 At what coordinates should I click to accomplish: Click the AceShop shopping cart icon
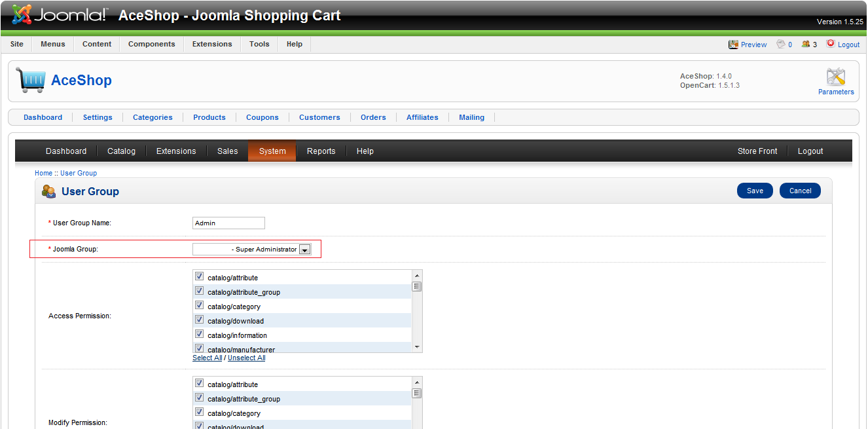coord(31,80)
